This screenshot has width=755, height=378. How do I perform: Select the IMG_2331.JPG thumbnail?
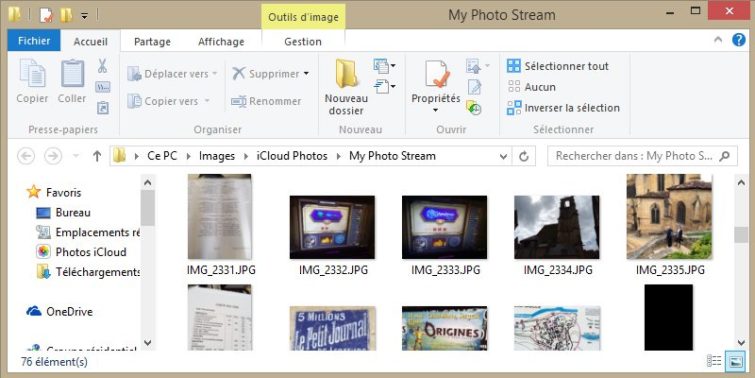coord(220,217)
